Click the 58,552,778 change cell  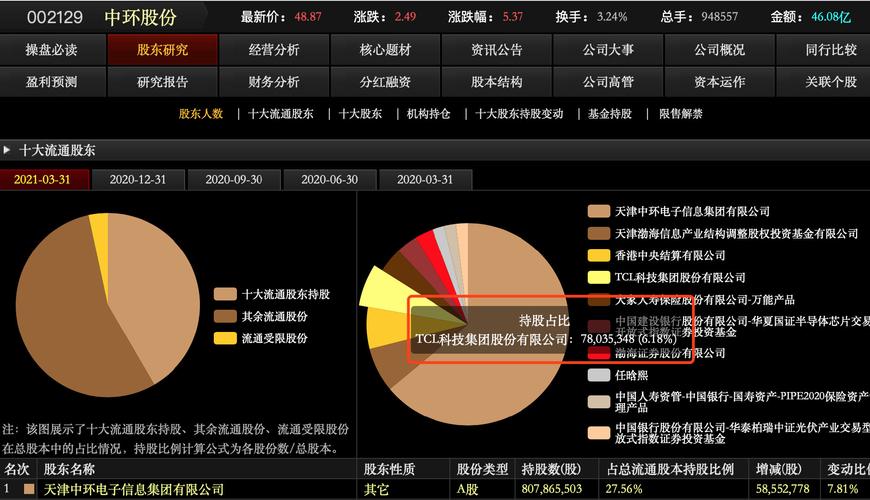click(x=782, y=489)
